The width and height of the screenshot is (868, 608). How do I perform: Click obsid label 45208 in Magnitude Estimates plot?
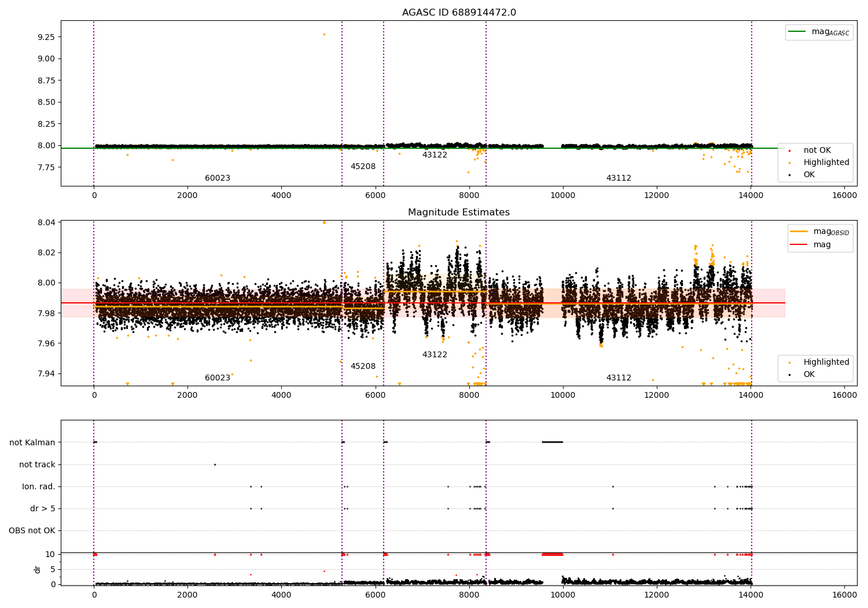point(363,367)
